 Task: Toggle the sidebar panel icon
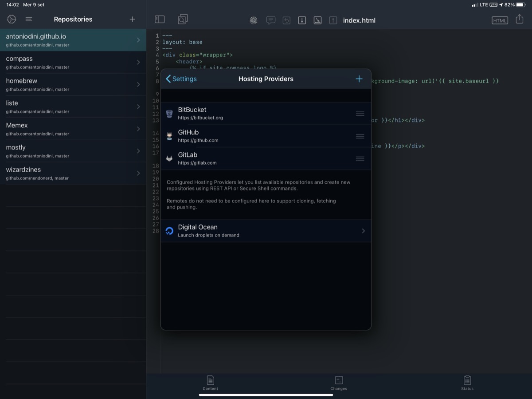(160, 20)
